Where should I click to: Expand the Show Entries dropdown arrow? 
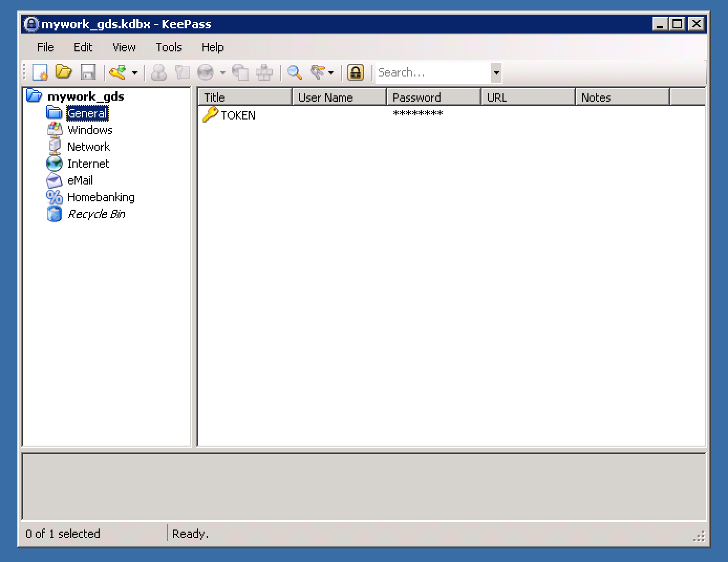click(x=331, y=73)
